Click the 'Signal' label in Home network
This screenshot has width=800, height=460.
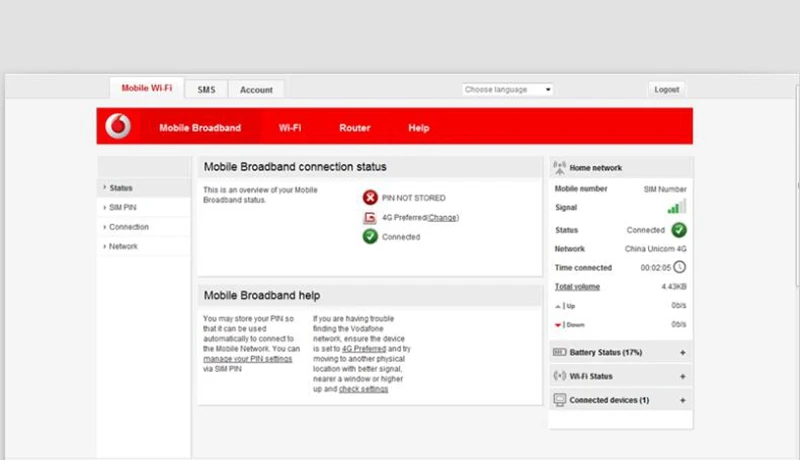[x=566, y=208]
